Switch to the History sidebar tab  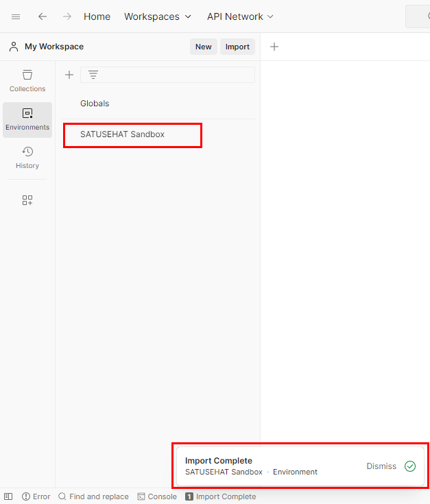coord(27,158)
